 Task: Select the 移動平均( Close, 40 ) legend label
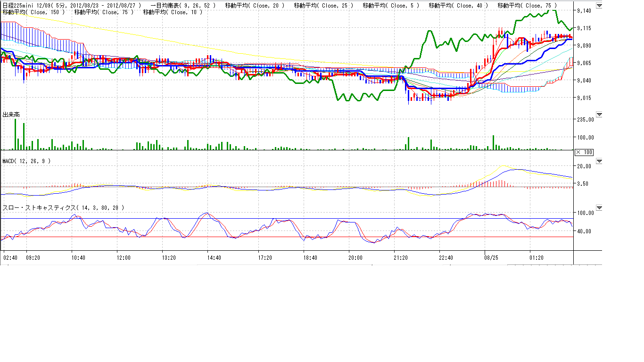(x=458, y=6)
